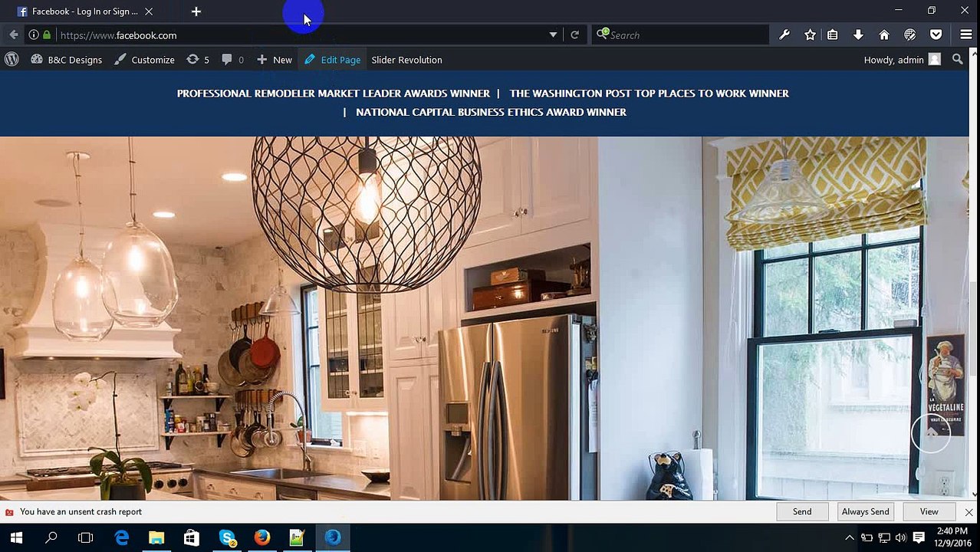View the secure connection padlock
The height and width of the screenshot is (552, 980).
pos(47,34)
